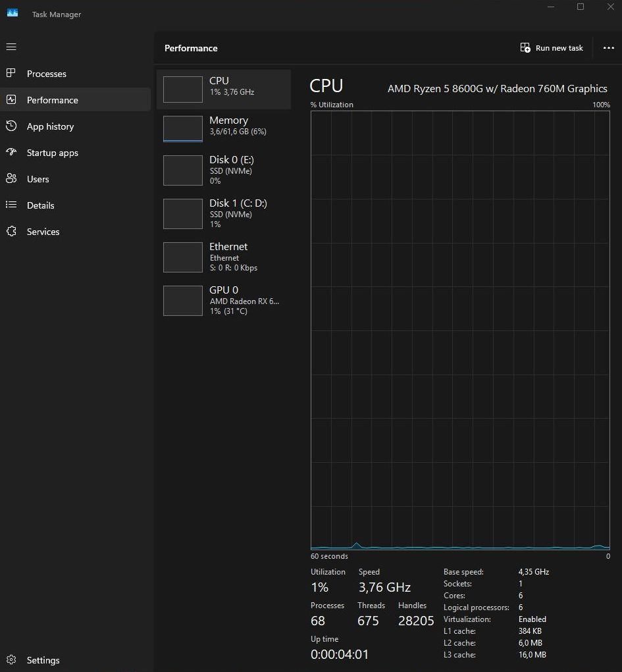
Task: Open the Processes icon in sidebar
Action: pyautogui.click(x=11, y=73)
